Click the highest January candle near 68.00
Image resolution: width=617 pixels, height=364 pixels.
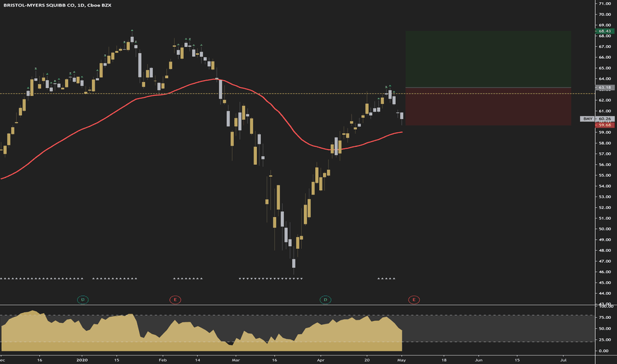pyautogui.click(x=132, y=39)
